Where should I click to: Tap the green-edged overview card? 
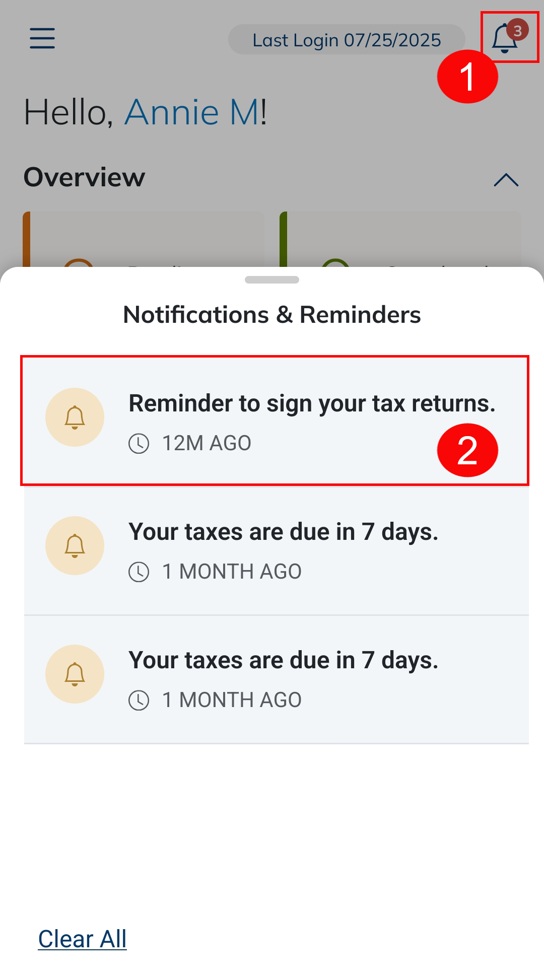(400, 240)
